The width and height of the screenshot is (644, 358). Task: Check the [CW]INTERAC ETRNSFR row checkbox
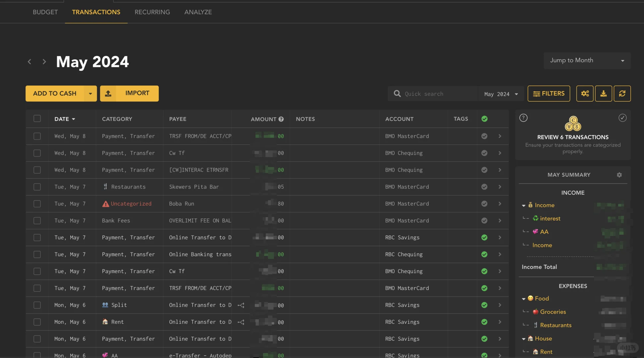point(37,170)
